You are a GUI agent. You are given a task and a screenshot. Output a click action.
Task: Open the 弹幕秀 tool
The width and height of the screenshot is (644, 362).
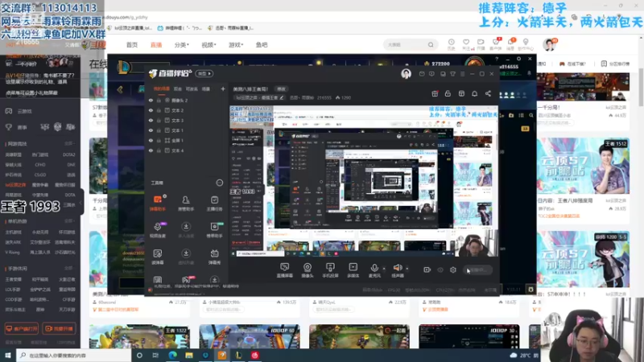214,257
